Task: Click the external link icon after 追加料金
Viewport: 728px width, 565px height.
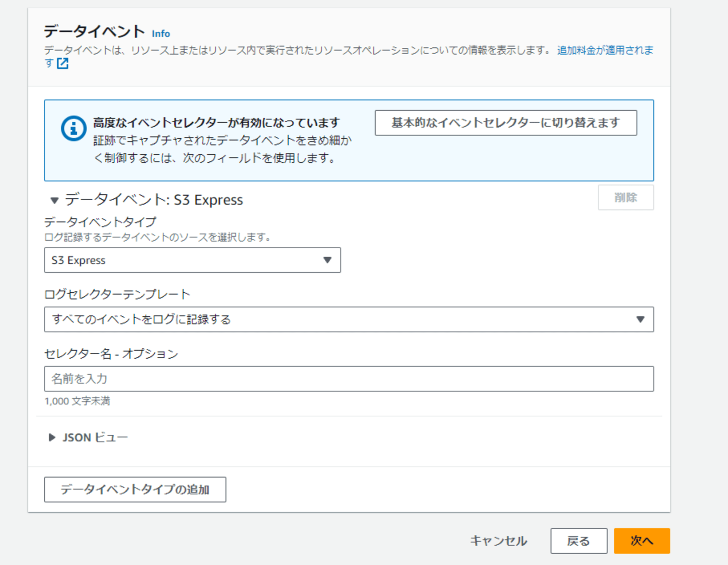Action: pyautogui.click(x=63, y=63)
